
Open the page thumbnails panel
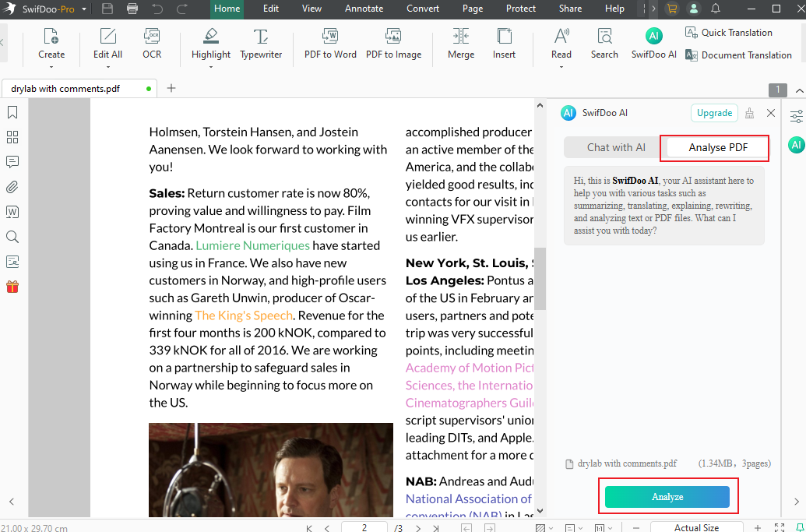pyautogui.click(x=12, y=137)
